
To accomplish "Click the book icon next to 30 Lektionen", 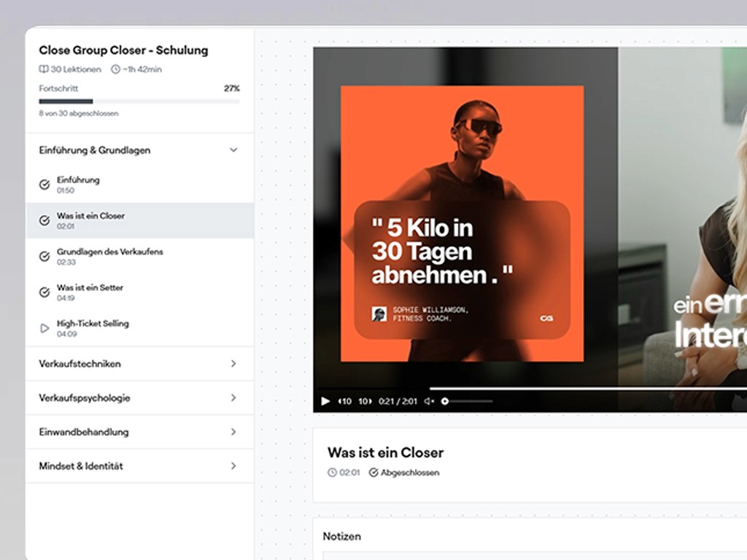I will coord(43,69).
